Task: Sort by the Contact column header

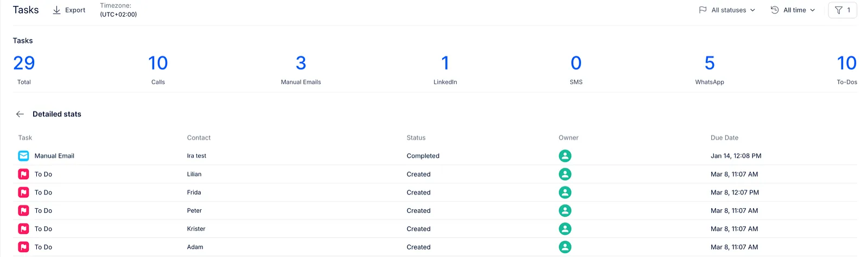Action: (x=199, y=138)
